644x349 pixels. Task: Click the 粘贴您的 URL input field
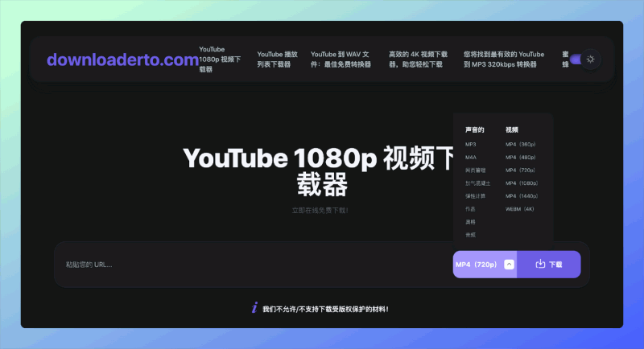click(x=254, y=265)
